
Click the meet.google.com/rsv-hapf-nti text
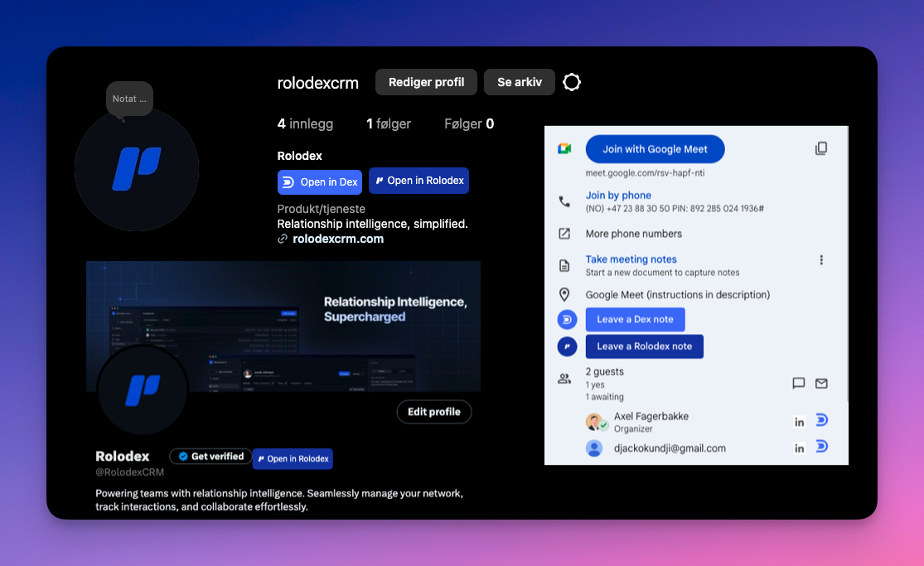click(645, 172)
